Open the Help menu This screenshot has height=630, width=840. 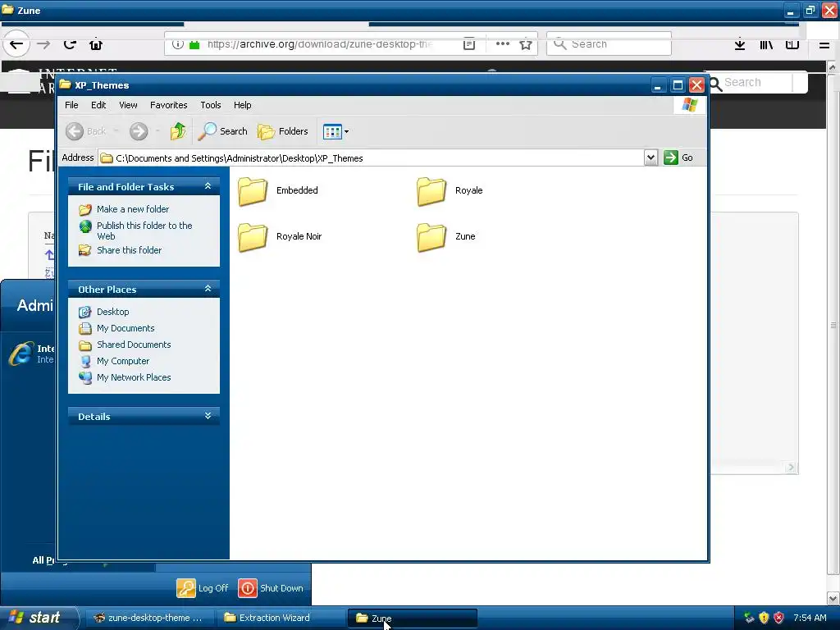(242, 105)
